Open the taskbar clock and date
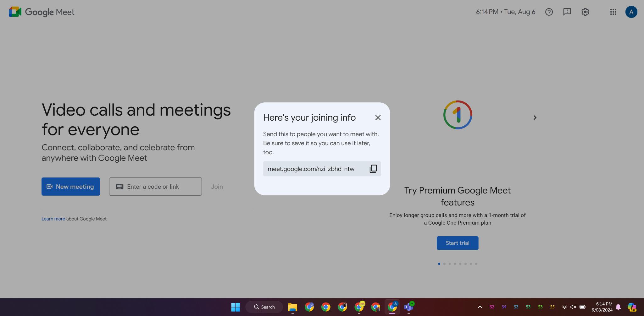 click(x=602, y=307)
